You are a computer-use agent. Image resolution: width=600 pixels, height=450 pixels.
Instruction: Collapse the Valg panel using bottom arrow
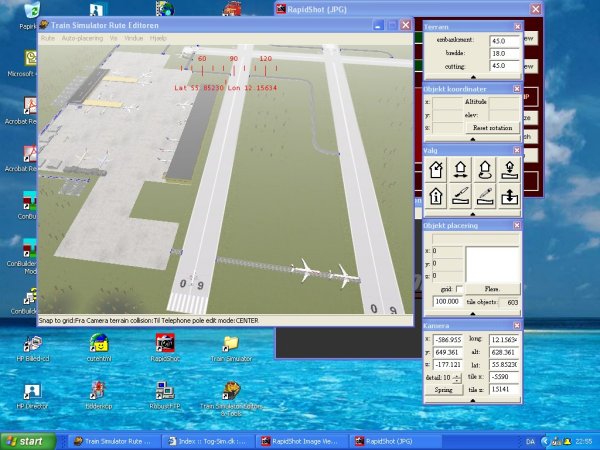click(x=472, y=212)
